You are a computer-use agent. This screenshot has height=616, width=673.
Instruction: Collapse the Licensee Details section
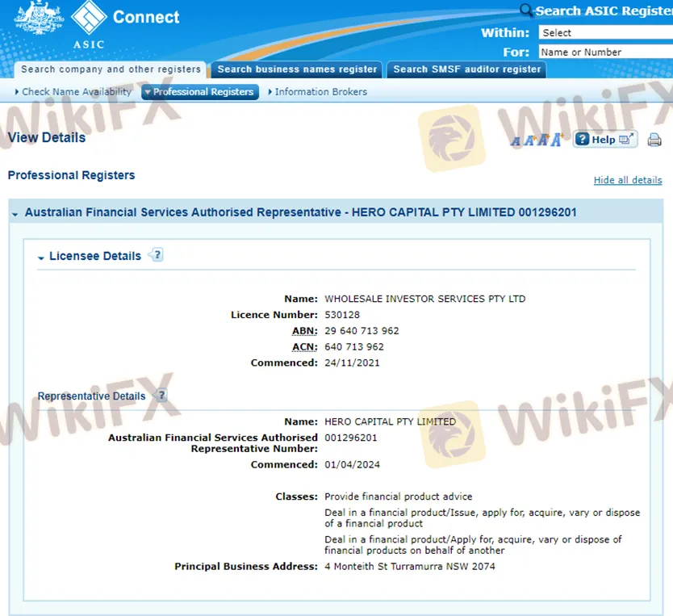41,258
